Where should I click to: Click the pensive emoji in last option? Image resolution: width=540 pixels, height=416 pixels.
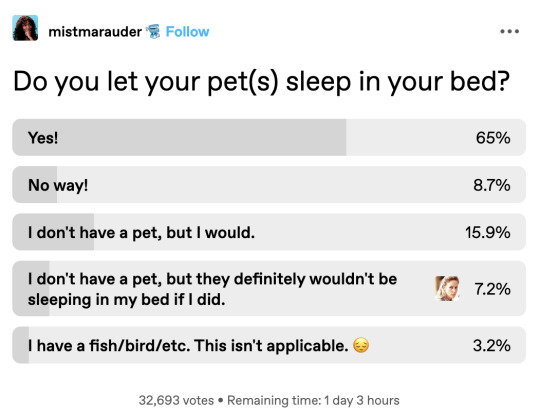point(361,345)
